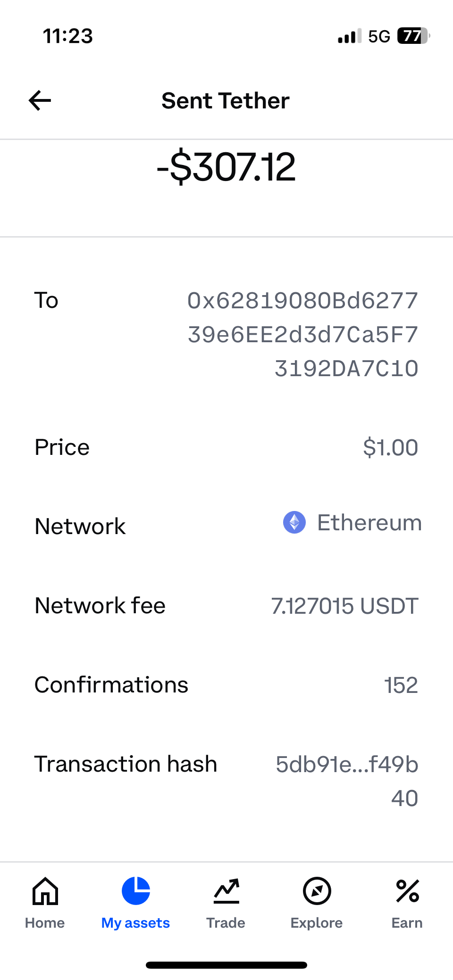Tap the confirmations count 152
This screenshot has height=980, width=453.
(x=401, y=685)
